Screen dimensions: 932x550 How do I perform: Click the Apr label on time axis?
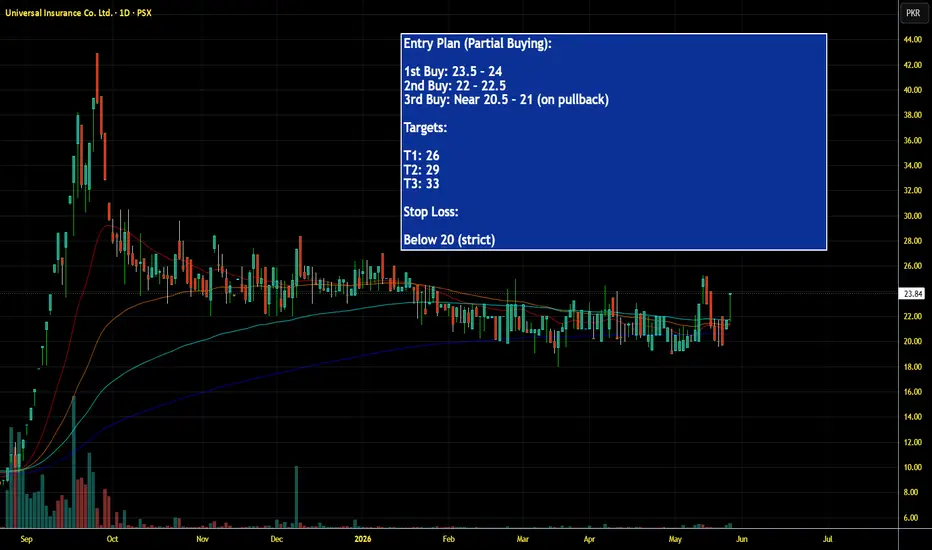pos(589,539)
